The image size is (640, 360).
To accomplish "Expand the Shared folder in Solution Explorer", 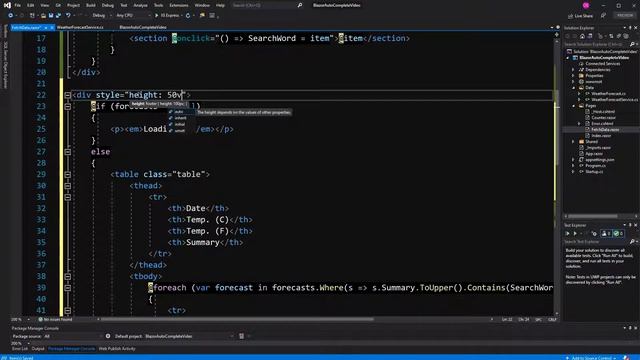I will (573, 142).
